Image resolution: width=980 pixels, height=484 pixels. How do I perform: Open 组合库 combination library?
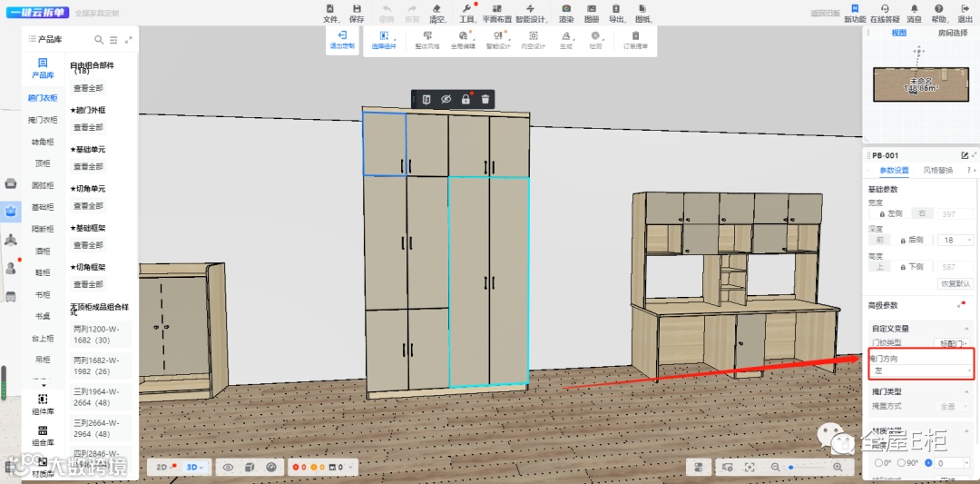(43, 436)
